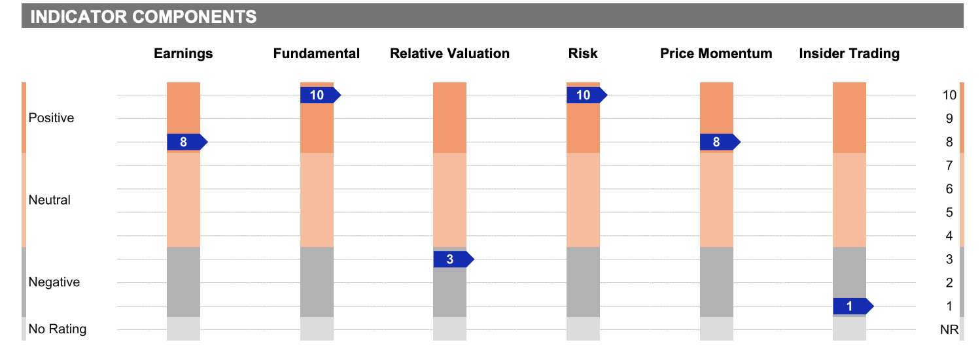This screenshot has height=349, width=980.
Task: Click the Positive rating label
Action: click(51, 118)
